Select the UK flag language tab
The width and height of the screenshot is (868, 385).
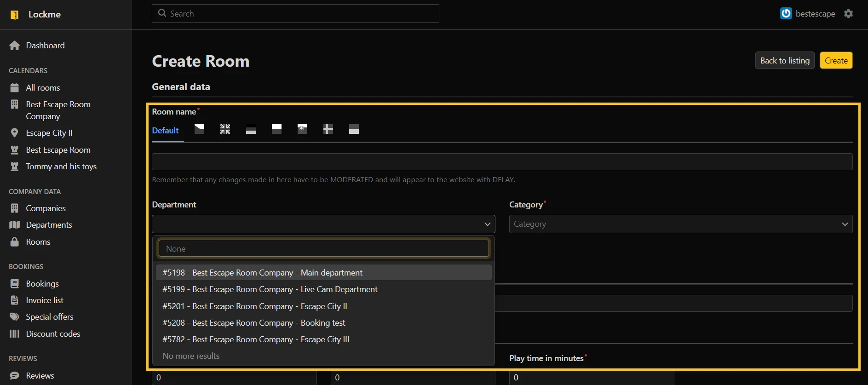tap(225, 129)
